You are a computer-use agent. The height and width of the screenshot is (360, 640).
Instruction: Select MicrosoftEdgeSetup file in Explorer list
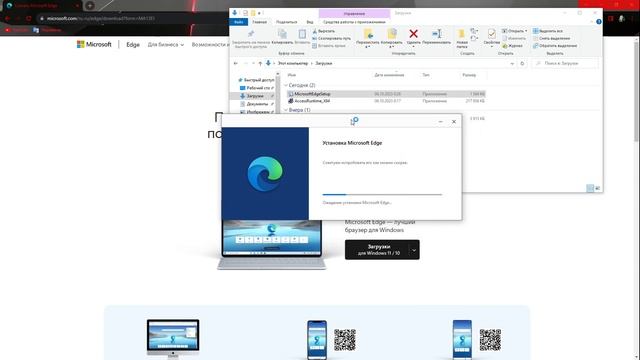tap(386, 94)
